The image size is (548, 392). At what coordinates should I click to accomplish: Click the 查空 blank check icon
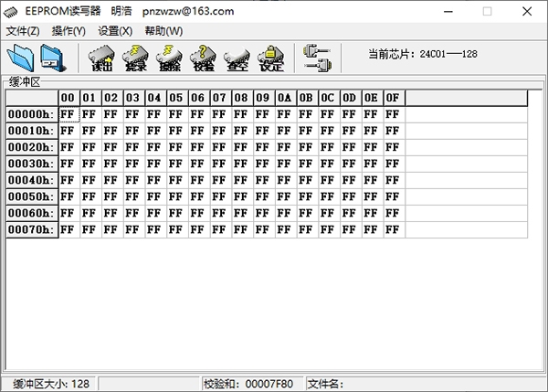click(237, 58)
